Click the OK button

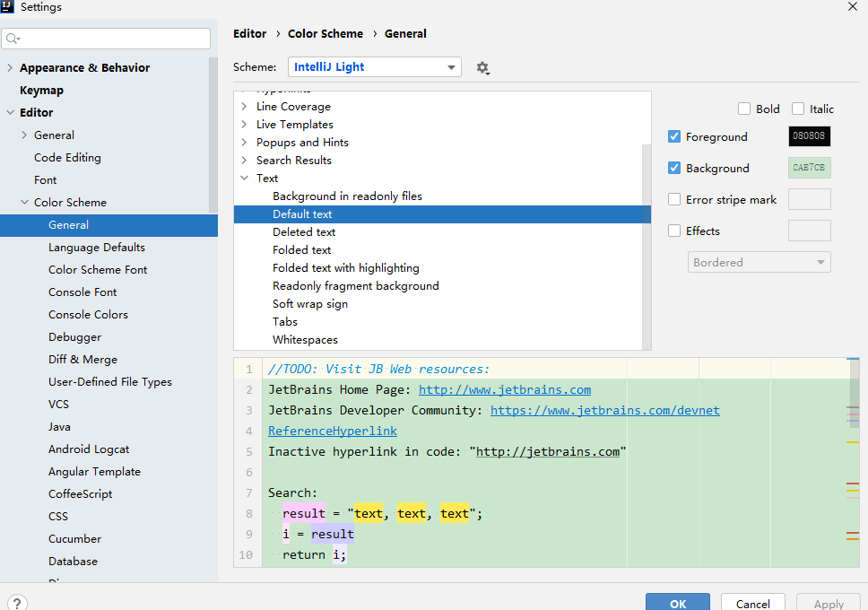pos(677,604)
